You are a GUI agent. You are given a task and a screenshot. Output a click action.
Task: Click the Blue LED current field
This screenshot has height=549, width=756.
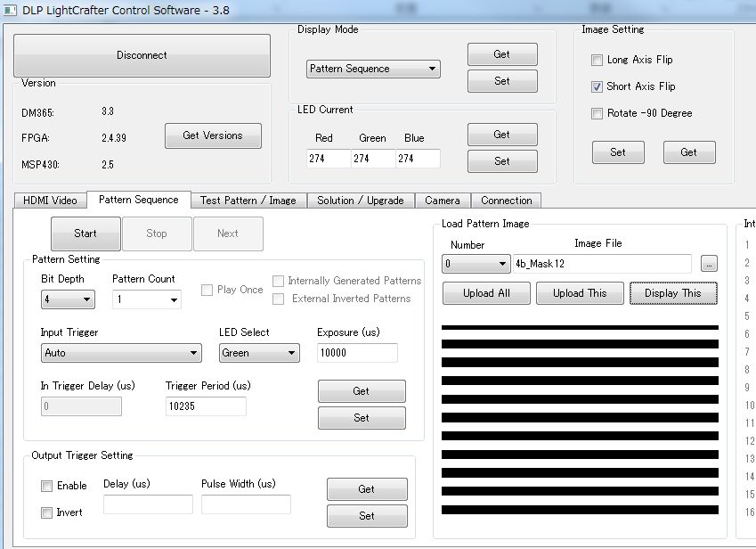coord(418,159)
